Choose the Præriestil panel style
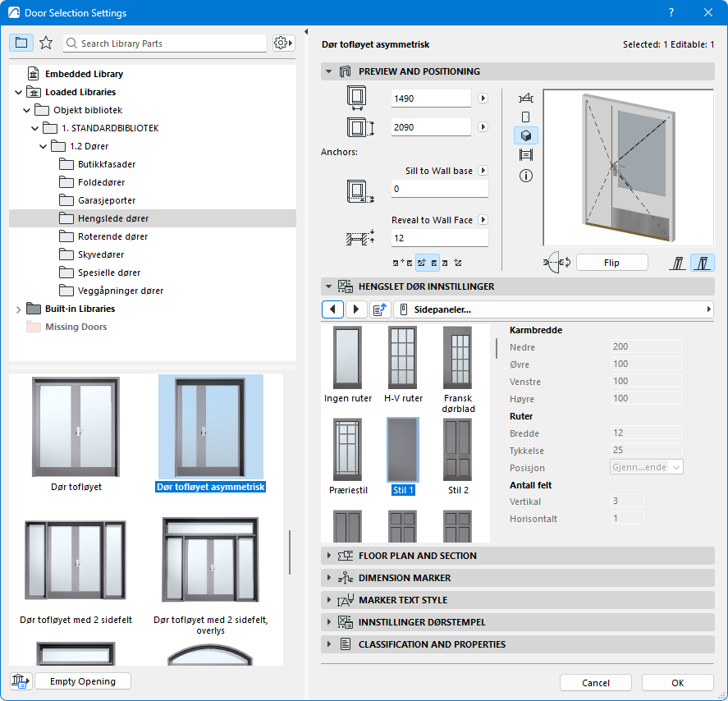The width and height of the screenshot is (728, 701). (348, 450)
